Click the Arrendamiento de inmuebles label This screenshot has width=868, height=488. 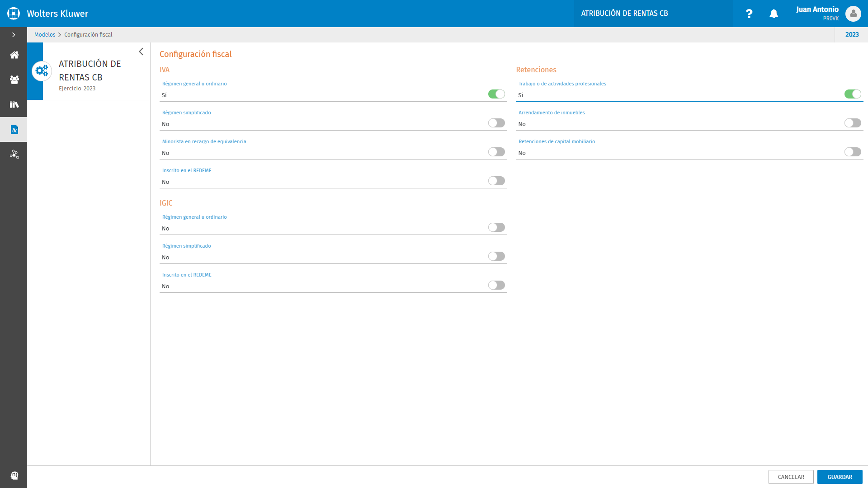pos(552,113)
